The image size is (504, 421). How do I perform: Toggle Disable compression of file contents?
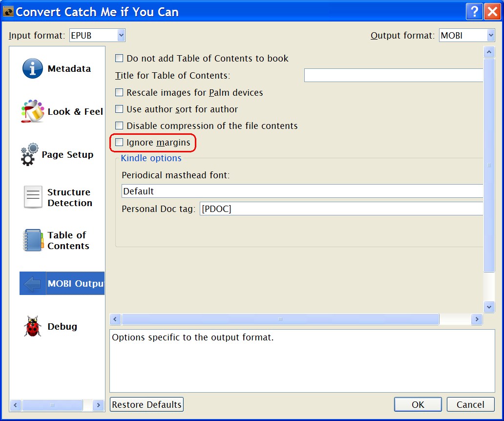point(119,126)
